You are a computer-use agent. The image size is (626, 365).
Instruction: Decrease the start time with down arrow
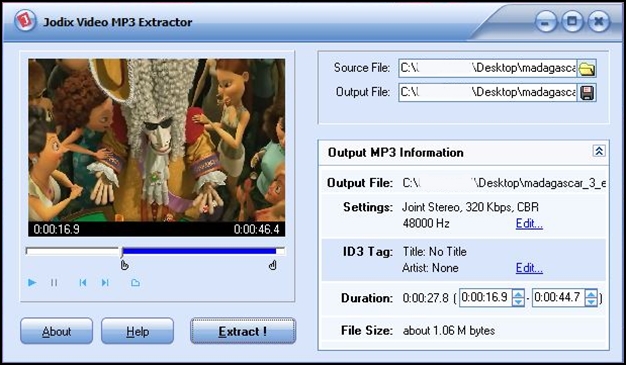pos(518,302)
